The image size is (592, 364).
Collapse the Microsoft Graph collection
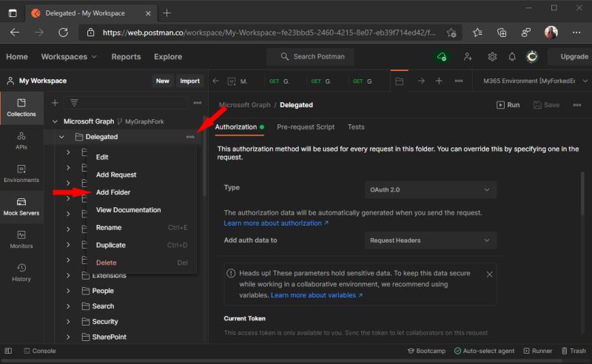pos(55,121)
